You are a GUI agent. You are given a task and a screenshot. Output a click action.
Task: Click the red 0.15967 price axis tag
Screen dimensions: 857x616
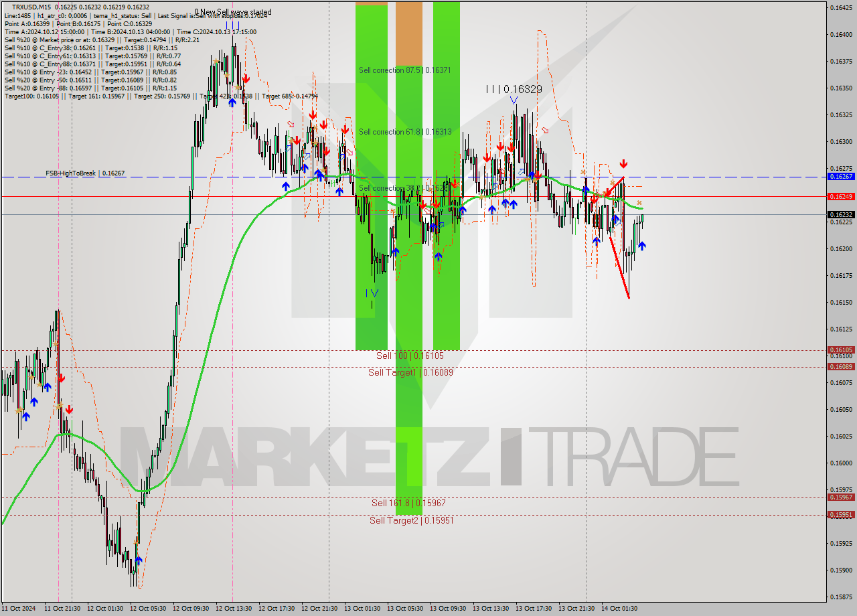(x=840, y=497)
